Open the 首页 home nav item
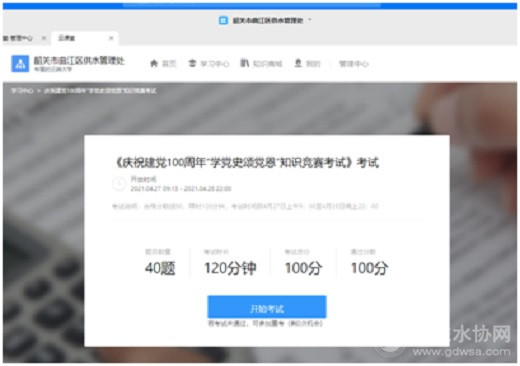Screen dimensions: 520x366 pyautogui.click(x=163, y=63)
